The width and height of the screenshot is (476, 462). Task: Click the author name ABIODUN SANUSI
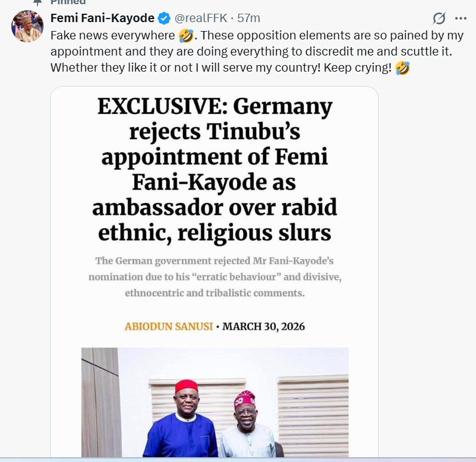point(167,327)
